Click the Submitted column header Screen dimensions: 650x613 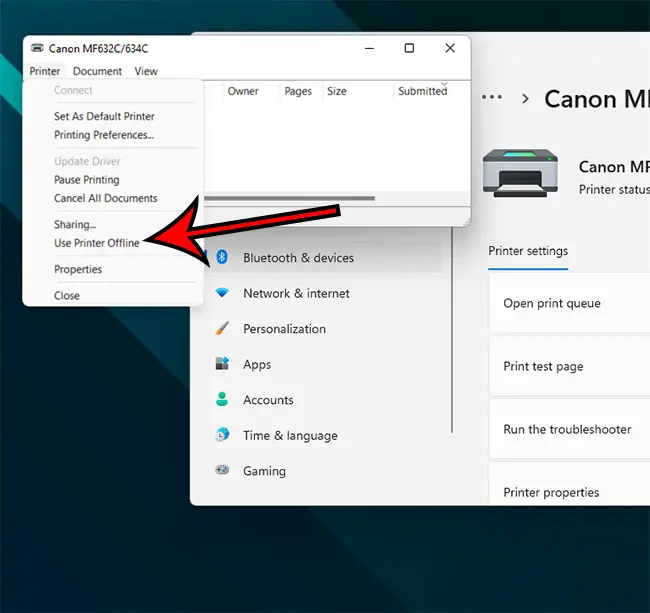click(422, 91)
